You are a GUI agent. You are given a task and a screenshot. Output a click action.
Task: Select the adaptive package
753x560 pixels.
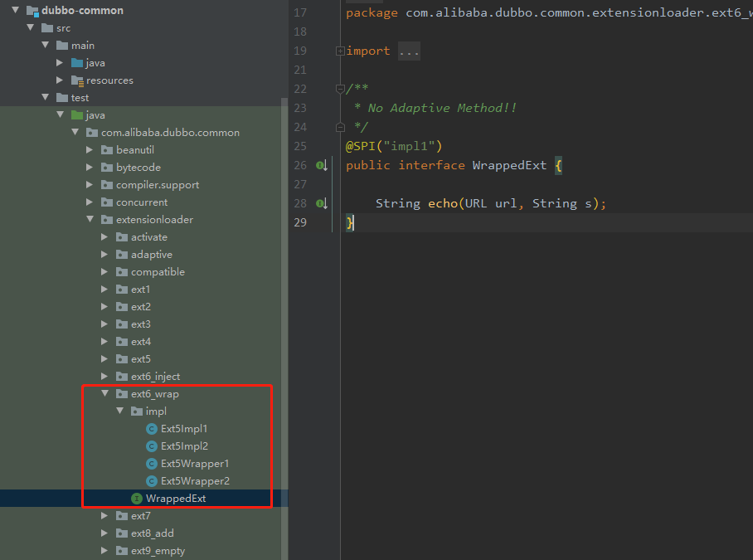click(152, 255)
